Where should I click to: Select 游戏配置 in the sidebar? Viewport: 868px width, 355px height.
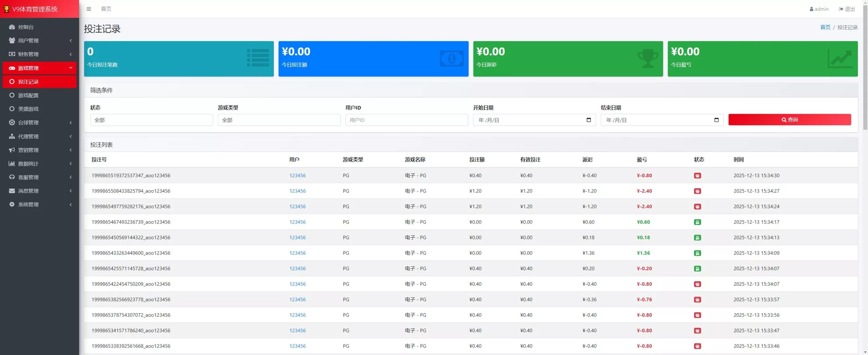click(x=28, y=95)
